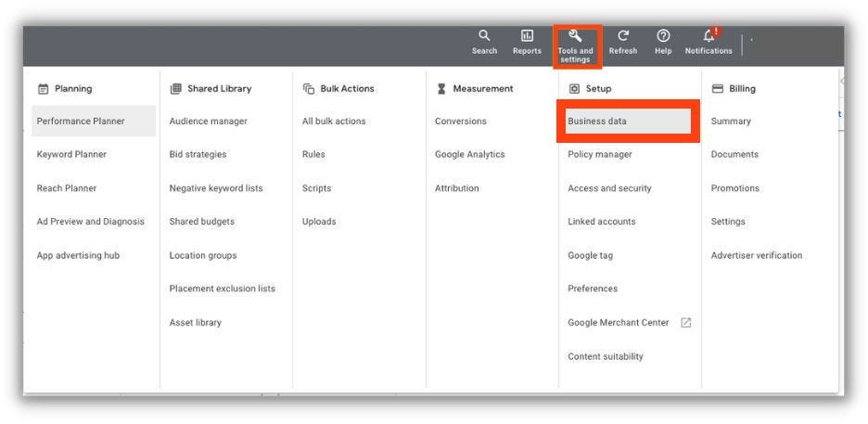Open Policy manager

tap(599, 154)
